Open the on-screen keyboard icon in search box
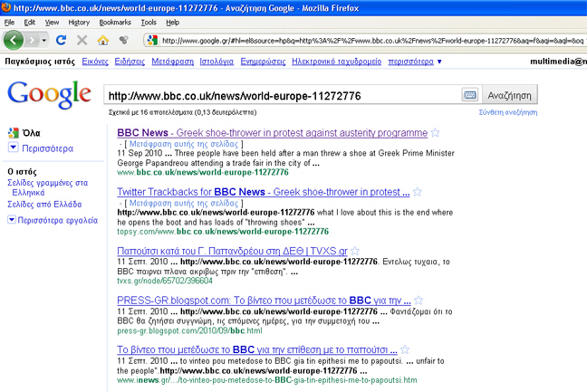Screen dimensions: 587x392 point(469,95)
